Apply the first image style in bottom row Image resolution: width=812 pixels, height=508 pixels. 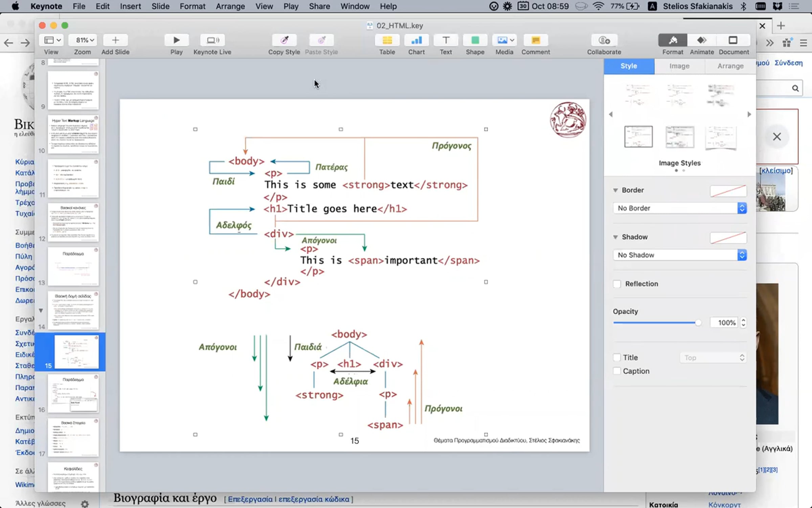tap(638, 136)
